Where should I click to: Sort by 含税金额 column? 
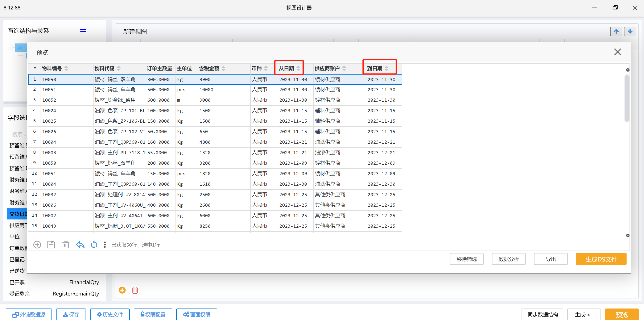(223, 68)
